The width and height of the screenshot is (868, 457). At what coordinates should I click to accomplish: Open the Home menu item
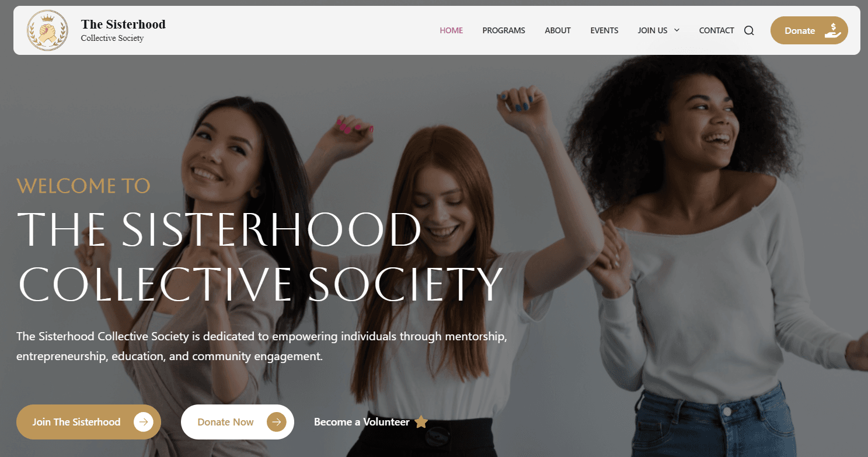coord(451,30)
